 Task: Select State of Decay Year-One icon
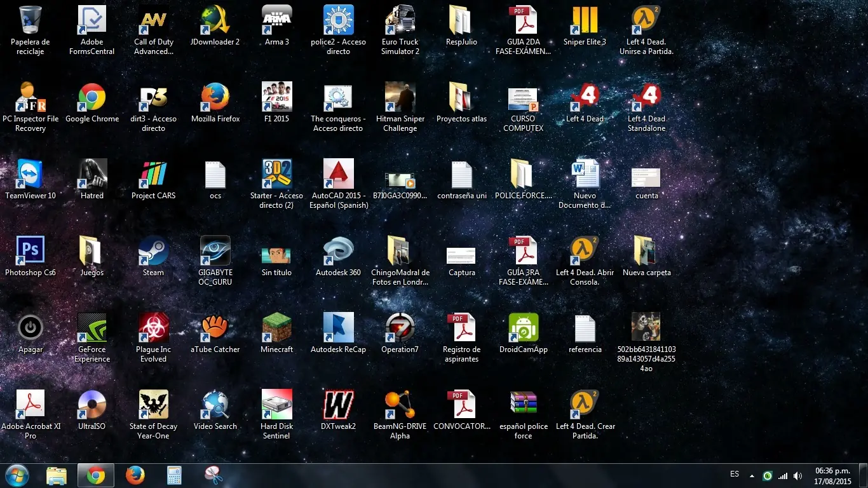pyautogui.click(x=154, y=405)
